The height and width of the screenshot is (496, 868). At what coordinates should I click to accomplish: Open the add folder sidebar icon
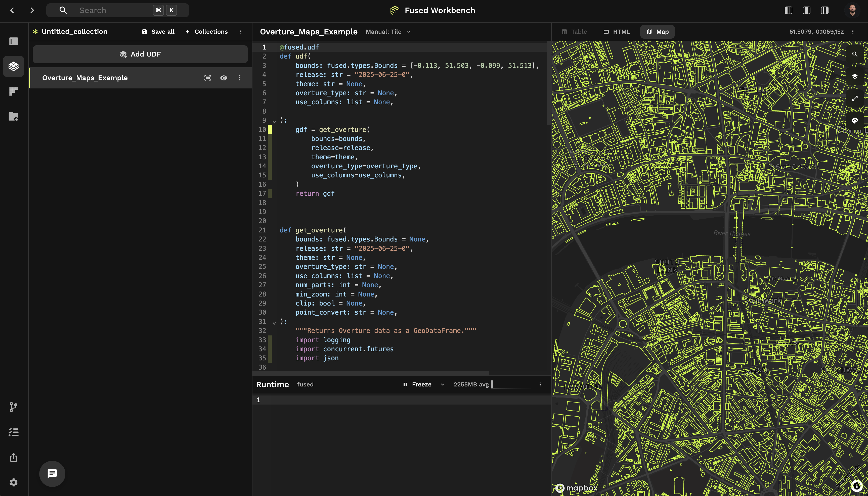tap(14, 117)
